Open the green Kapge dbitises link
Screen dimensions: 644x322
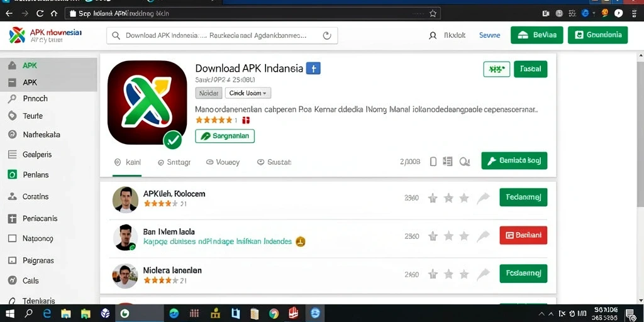pos(217,241)
